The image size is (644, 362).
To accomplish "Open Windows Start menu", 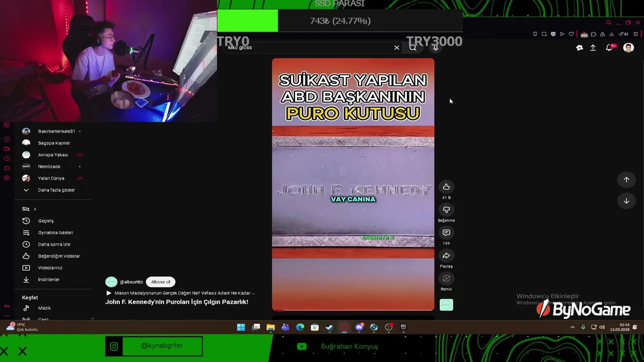I will [x=241, y=327].
